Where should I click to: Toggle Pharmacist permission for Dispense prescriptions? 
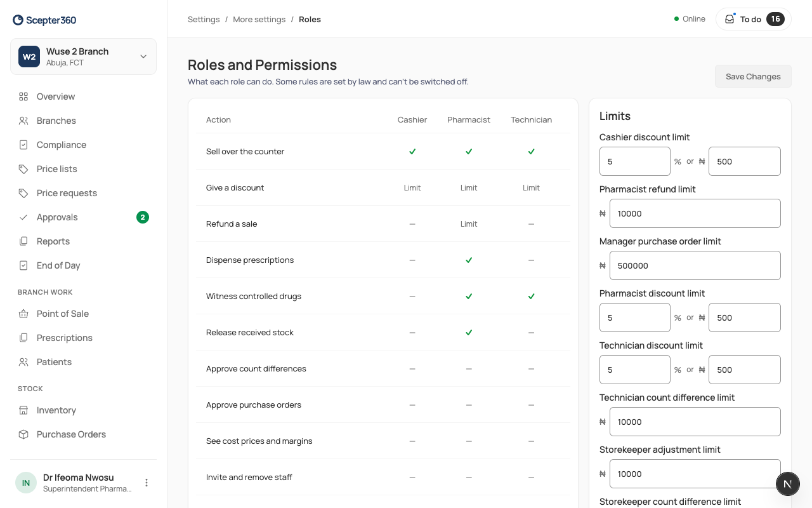coord(469,260)
